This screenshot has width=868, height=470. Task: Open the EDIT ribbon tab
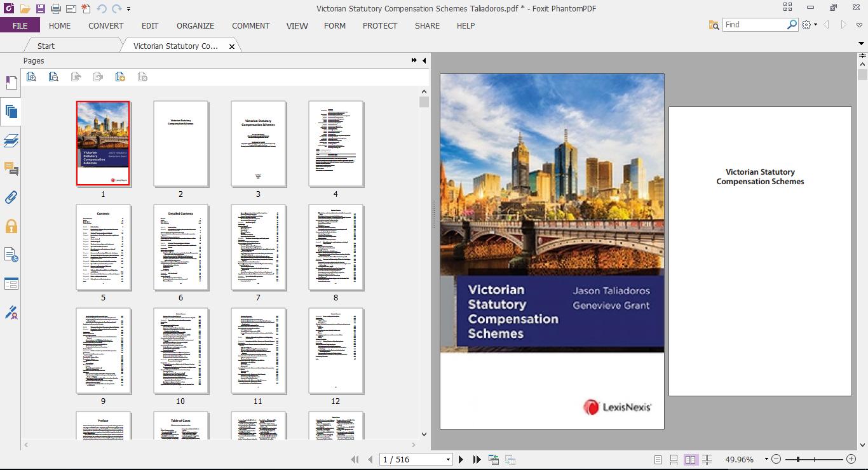coord(150,25)
